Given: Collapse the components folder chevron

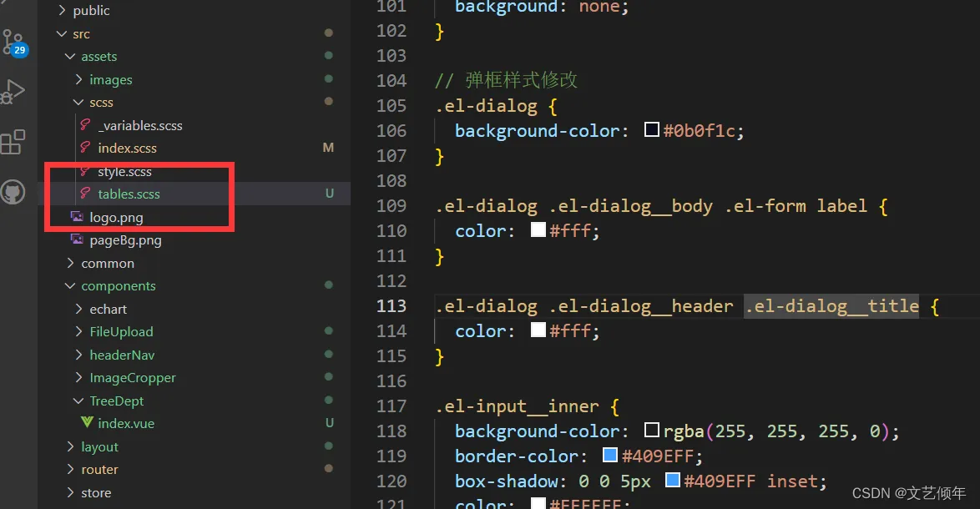Looking at the screenshot, I should (70, 285).
